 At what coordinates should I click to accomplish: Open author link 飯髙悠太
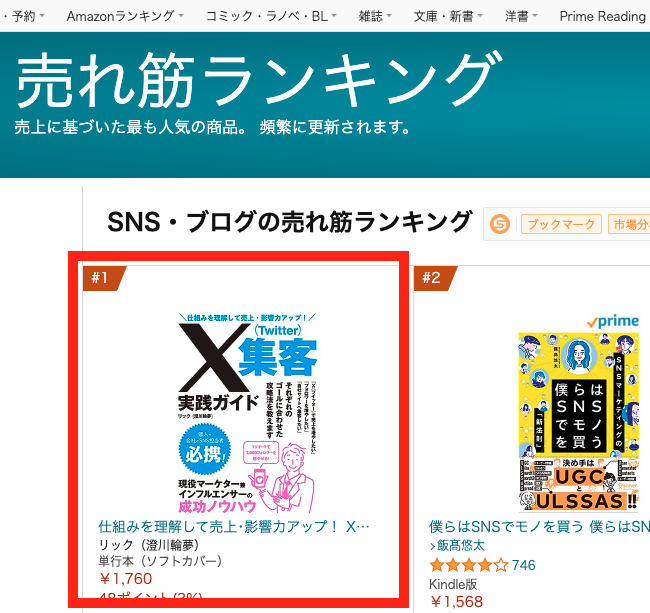(457, 545)
